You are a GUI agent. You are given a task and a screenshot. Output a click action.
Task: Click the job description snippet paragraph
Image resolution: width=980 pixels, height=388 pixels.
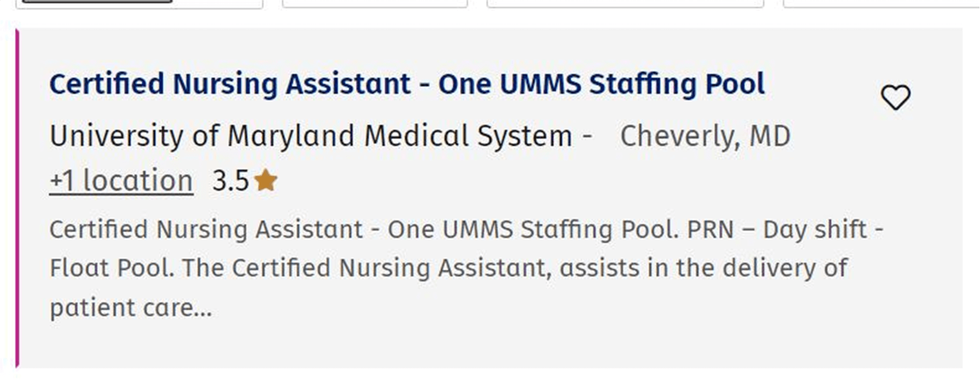tap(448, 268)
